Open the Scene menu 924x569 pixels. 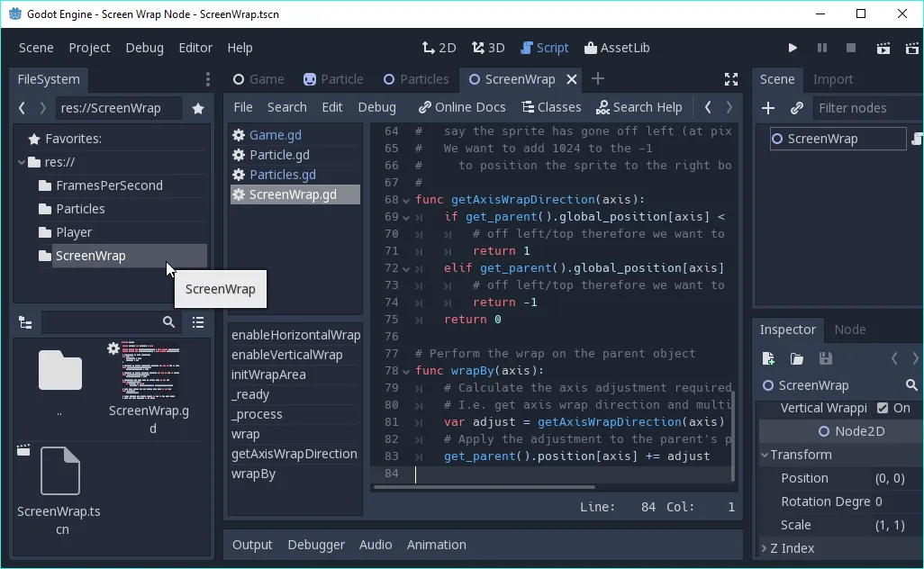tap(36, 49)
